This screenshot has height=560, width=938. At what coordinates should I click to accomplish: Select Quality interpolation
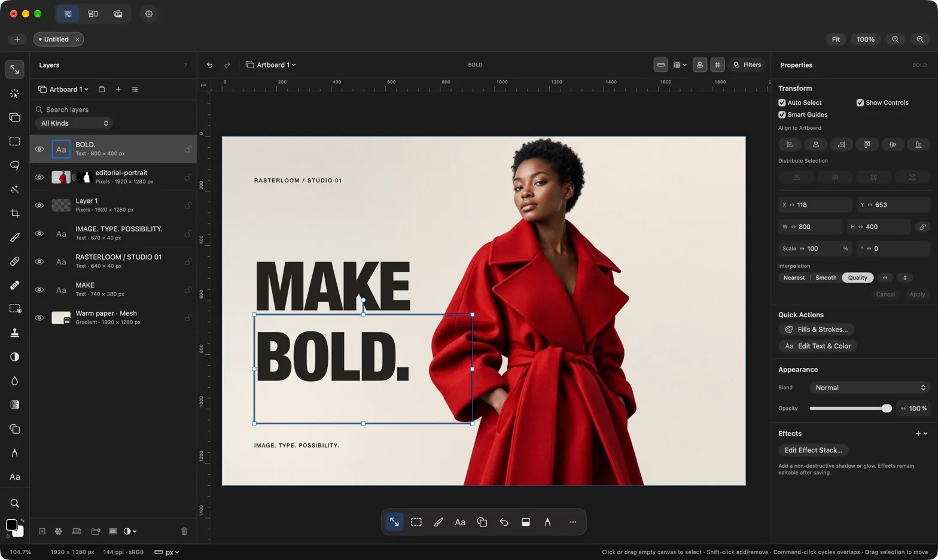857,278
